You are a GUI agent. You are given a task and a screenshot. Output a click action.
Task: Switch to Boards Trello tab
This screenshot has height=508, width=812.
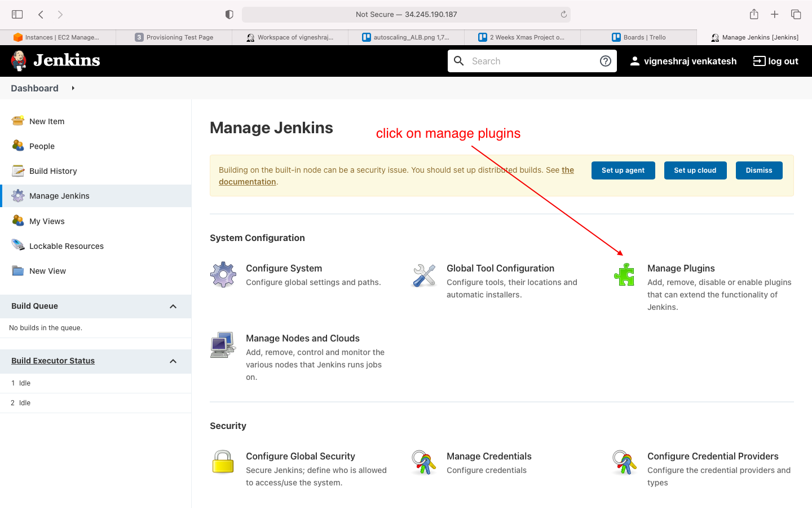click(639, 37)
